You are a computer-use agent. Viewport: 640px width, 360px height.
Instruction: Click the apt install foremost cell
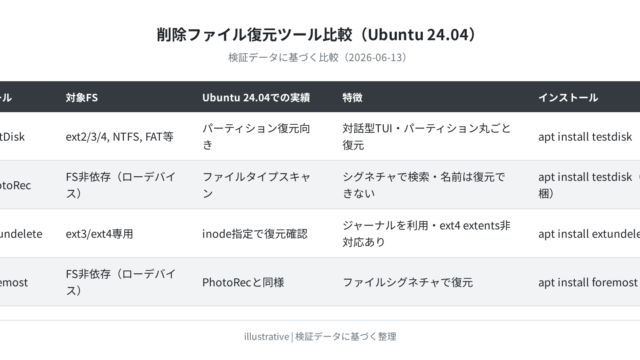click(587, 282)
